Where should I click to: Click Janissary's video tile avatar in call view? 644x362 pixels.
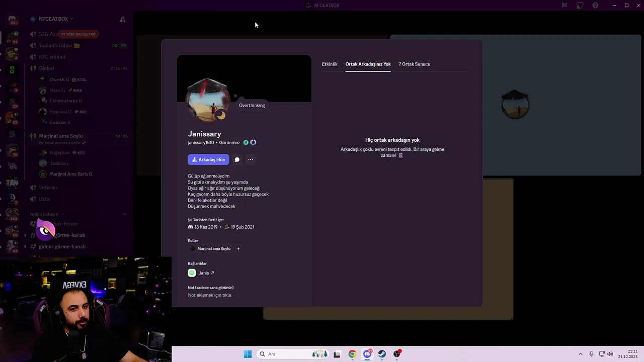pos(515,105)
